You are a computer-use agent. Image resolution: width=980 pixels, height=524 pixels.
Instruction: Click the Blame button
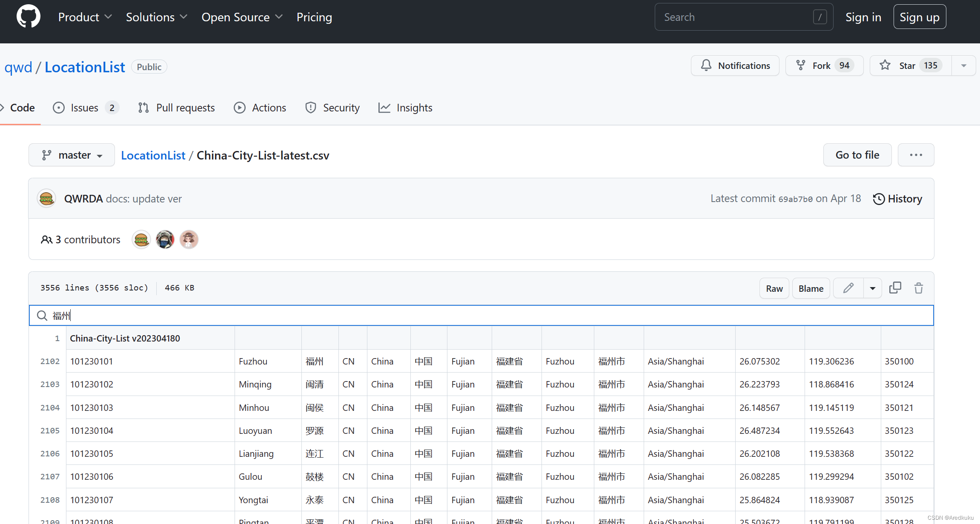[x=811, y=288]
